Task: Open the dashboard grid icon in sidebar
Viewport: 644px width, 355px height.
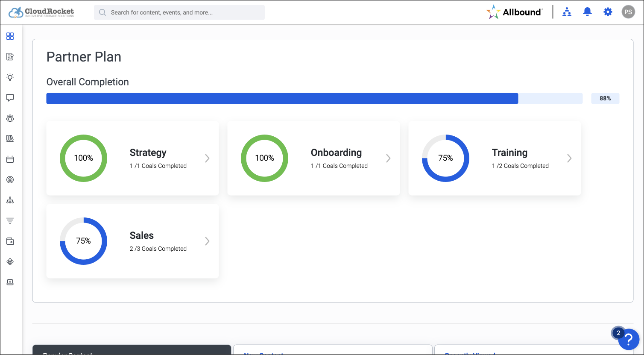Action: [x=10, y=36]
